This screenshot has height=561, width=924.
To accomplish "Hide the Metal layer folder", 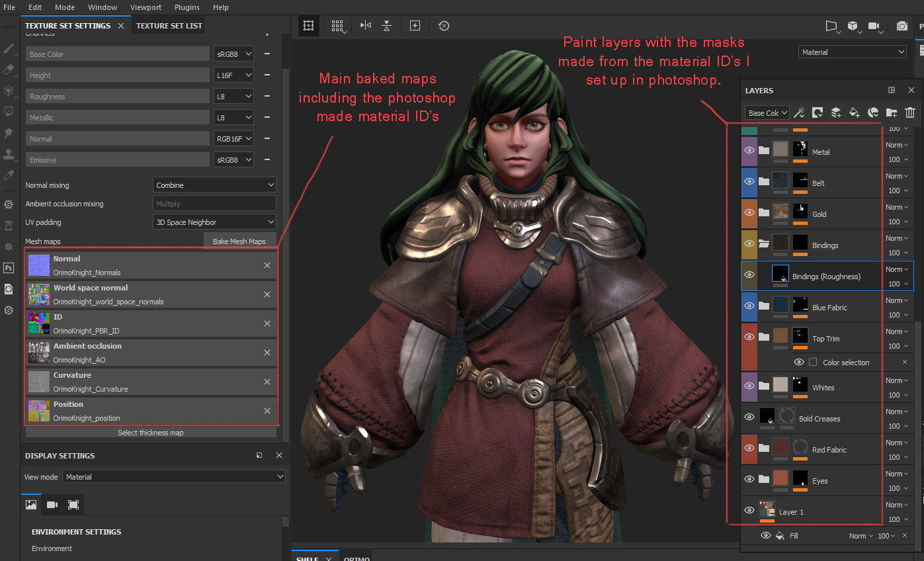I will click(749, 151).
